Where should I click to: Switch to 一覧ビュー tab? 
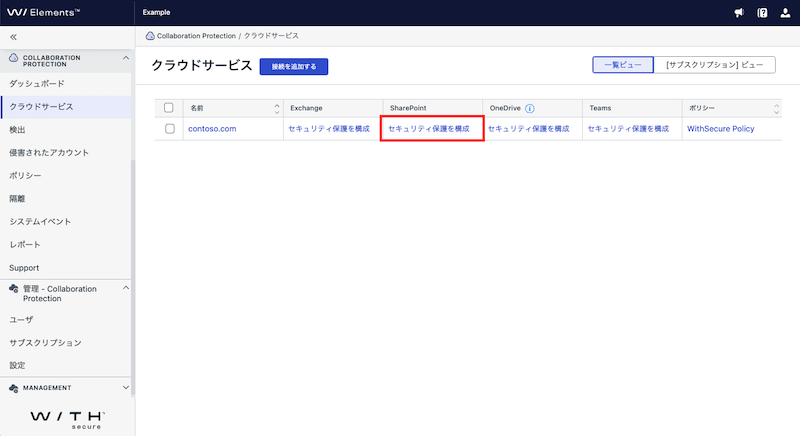pyautogui.click(x=623, y=65)
